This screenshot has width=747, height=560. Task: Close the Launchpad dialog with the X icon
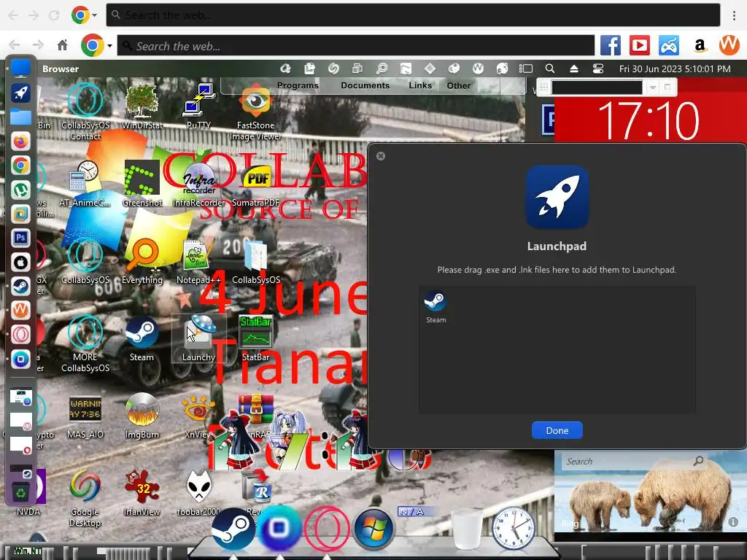pyautogui.click(x=381, y=156)
